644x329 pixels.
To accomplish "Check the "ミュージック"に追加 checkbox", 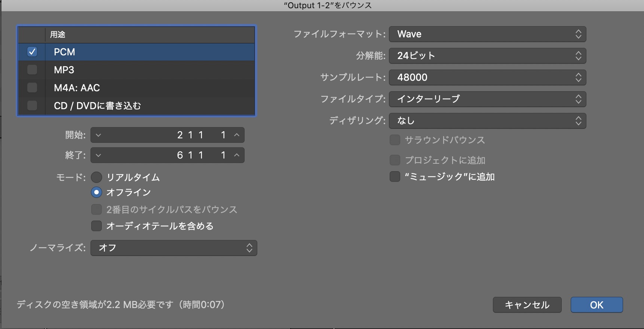I will point(395,176).
